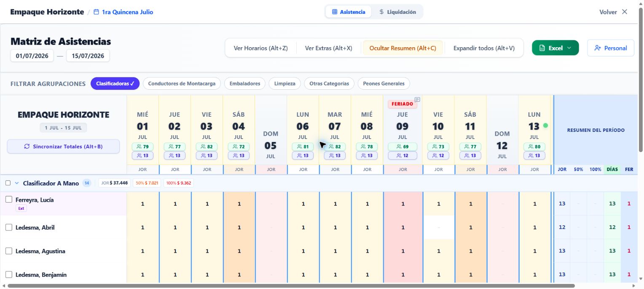Screen dimensions: 644x289
Task: Click the empty VIE 10 cell for Ledesma, Abril
Action: [438, 227]
